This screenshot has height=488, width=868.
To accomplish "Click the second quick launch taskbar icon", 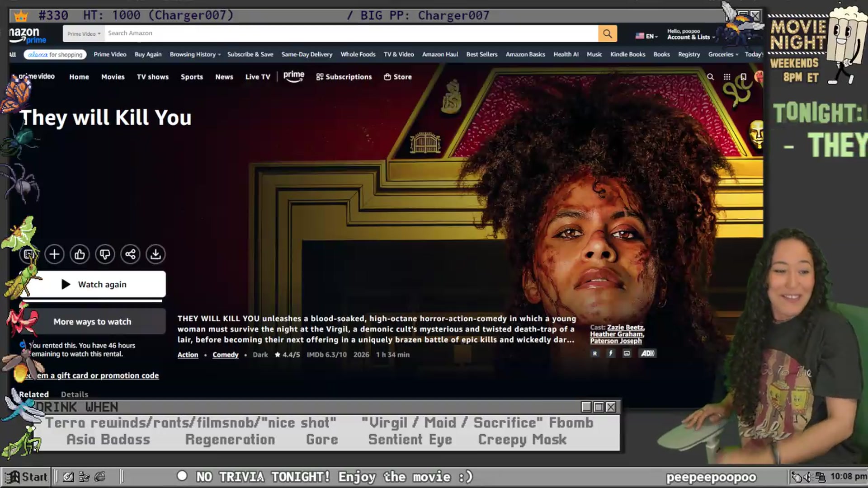I will 84,477.
